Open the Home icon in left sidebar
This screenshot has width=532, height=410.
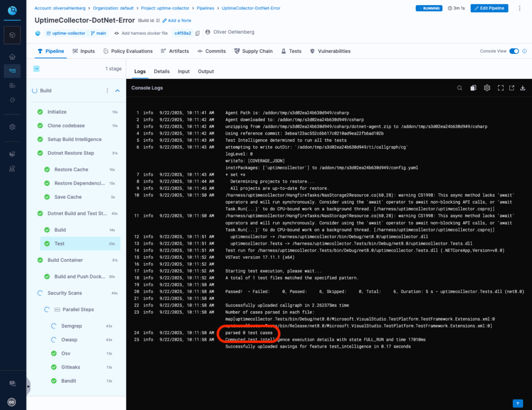point(12,57)
